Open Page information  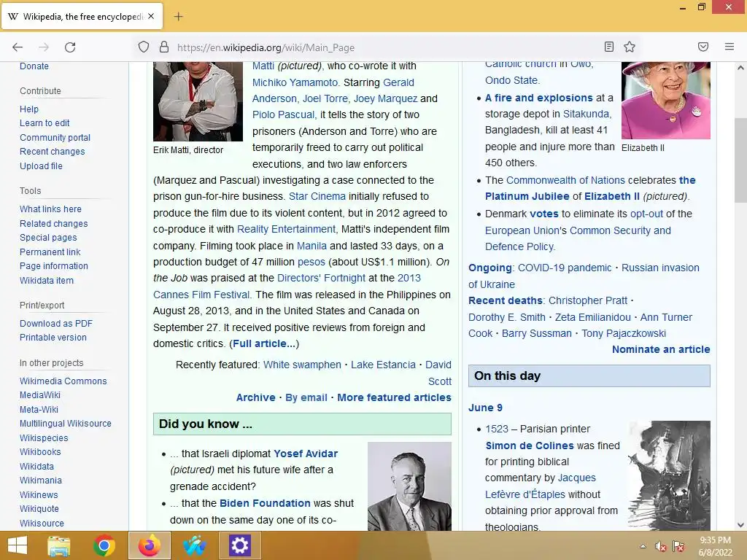coord(54,265)
